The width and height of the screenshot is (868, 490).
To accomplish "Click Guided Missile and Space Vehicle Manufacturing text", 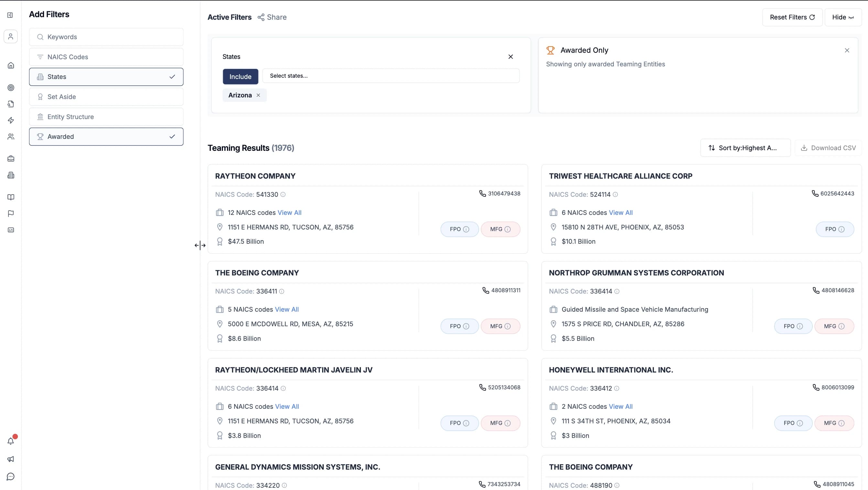I will pyautogui.click(x=635, y=310).
